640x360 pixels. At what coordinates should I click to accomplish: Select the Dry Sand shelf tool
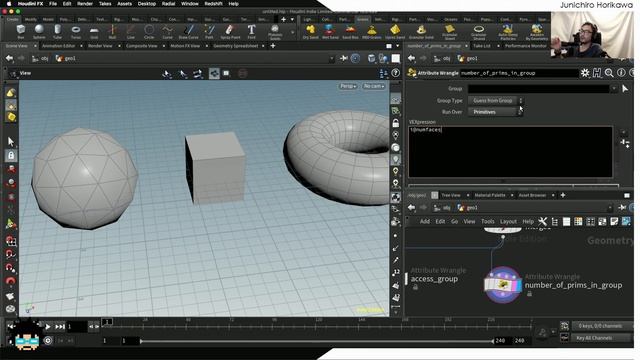[x=311, y=31]
